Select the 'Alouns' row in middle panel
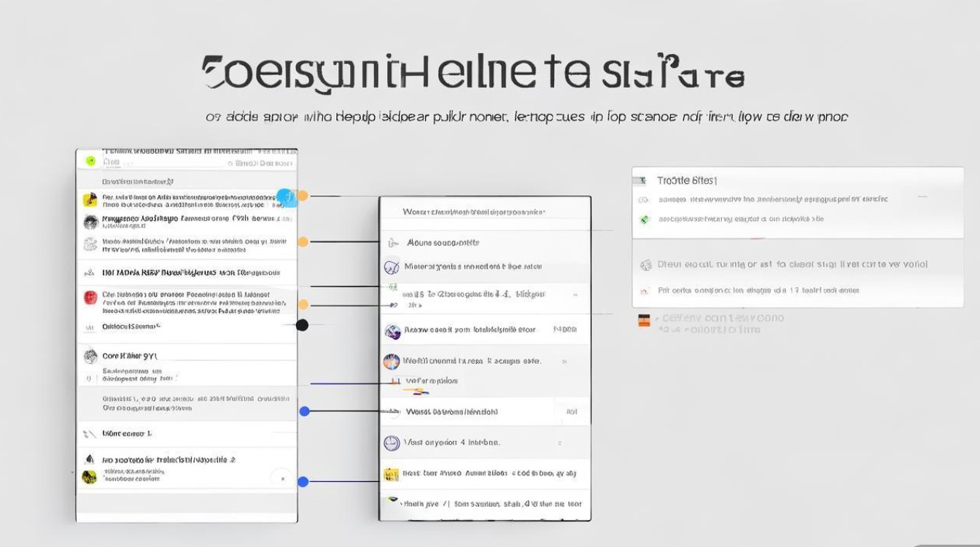Viewport: 980px width, 547px height. pyautogui.click(x=452, y=243)
